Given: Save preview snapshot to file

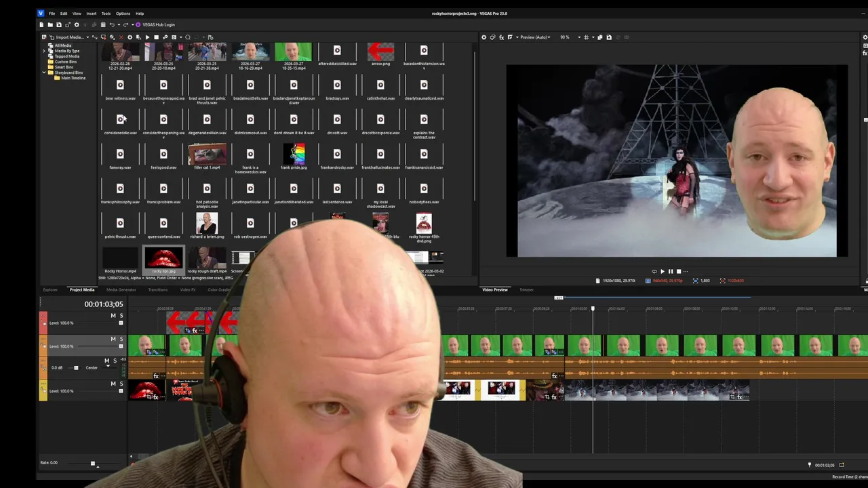Looking at the screenshot, I should pos(609,37).
